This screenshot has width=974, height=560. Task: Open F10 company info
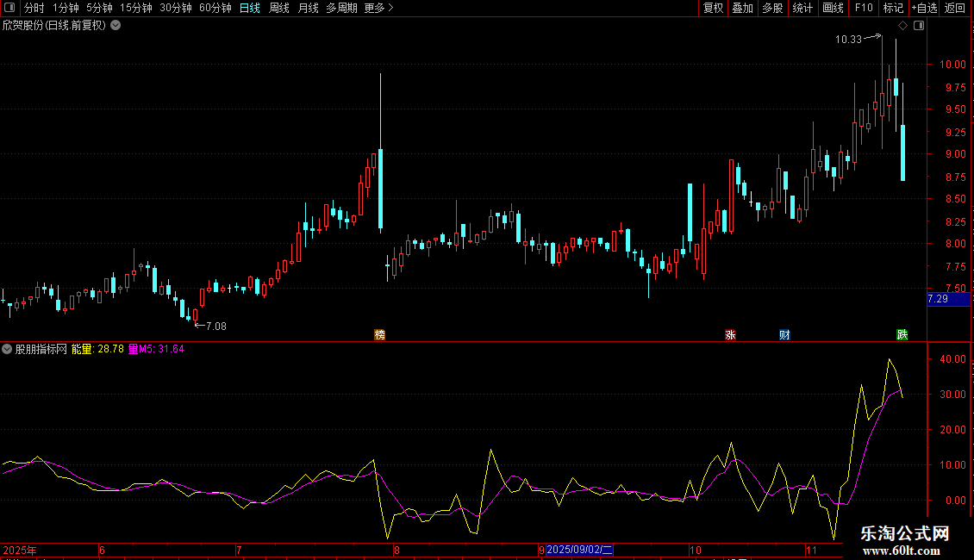[864, 8]
